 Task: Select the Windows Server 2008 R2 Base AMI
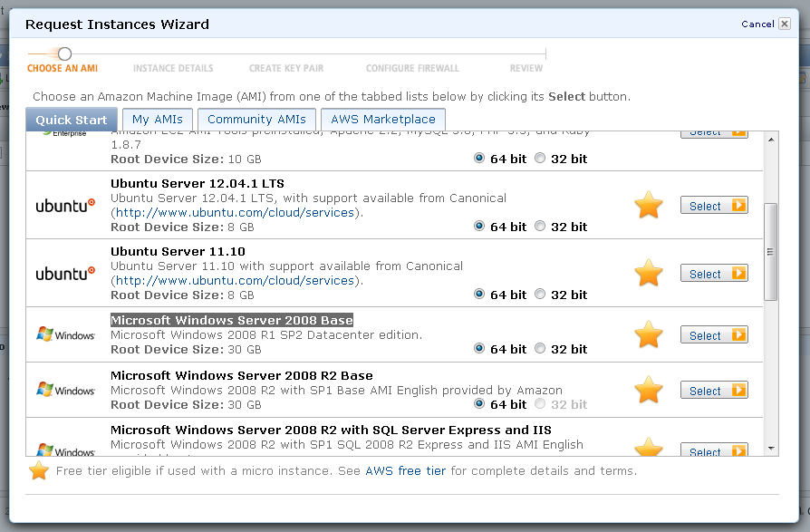point(714,391)
